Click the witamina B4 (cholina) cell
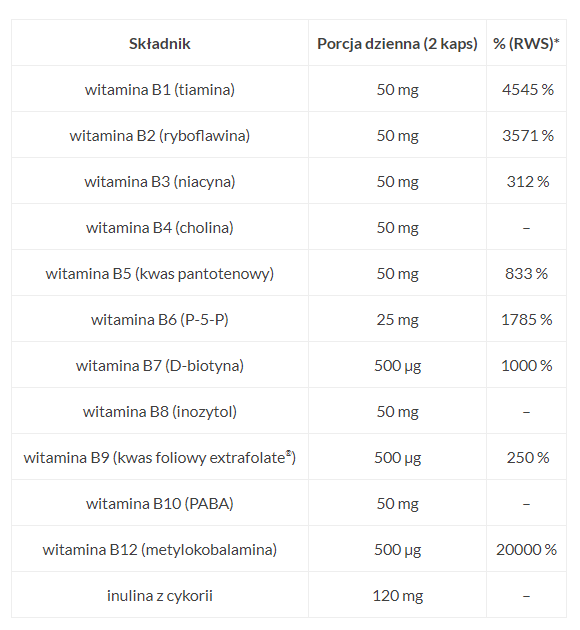This screenshot has width=580, height=630. tap(159, 227)
